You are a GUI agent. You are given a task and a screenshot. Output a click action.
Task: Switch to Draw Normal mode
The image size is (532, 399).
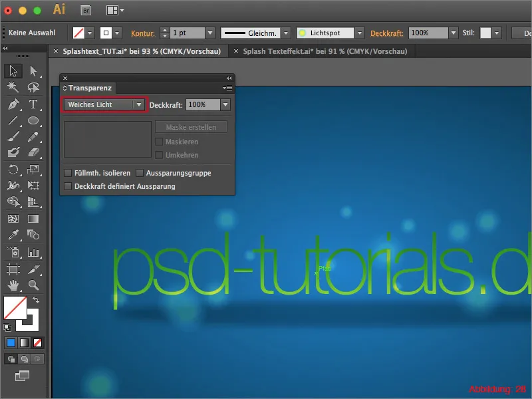pos(11,359)
